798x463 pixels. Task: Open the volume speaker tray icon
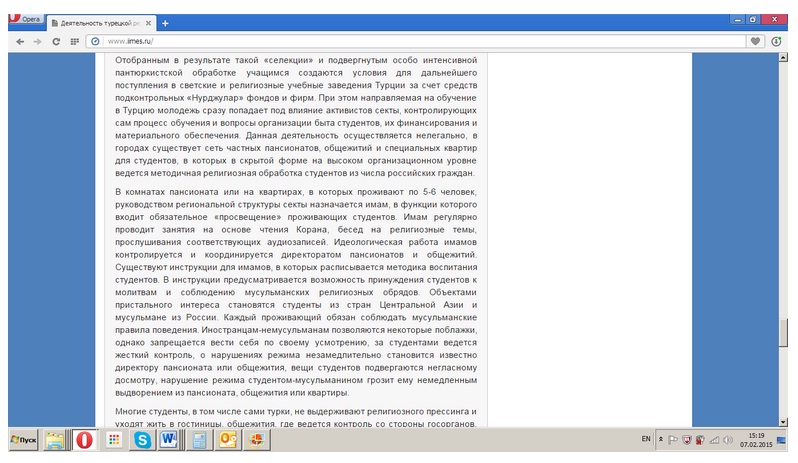coord(728,440)
